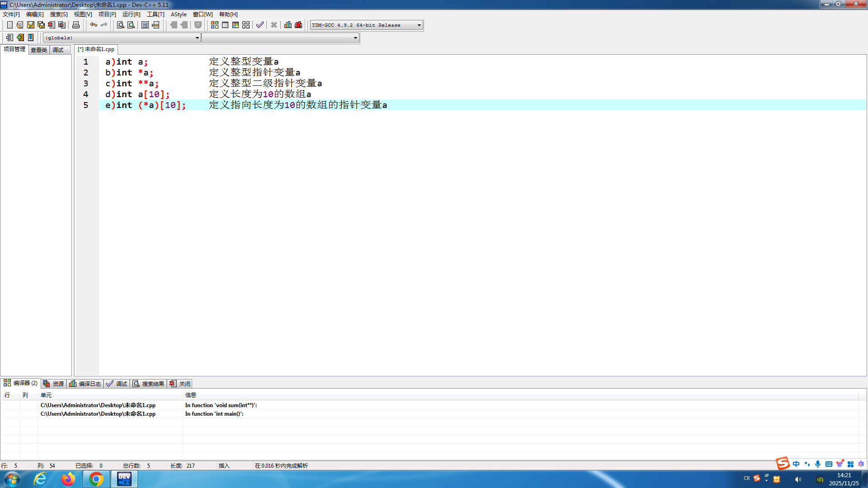Viewport: 868px width, 488px height.
Task: Click the Save file icon
Action: click(30, 25)
